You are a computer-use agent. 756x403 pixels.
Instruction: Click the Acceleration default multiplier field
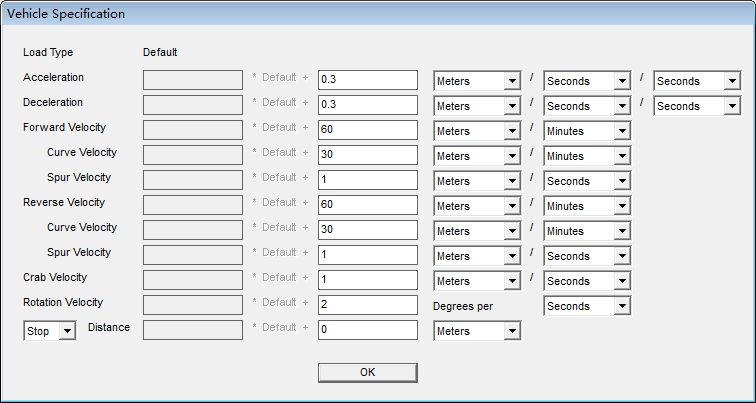pyautogui.click(x=193, y=80)
